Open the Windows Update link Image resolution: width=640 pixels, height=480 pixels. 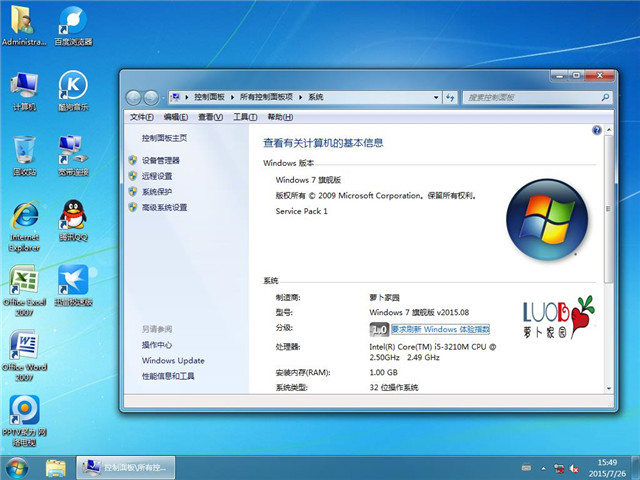click(x=173, y=361)
